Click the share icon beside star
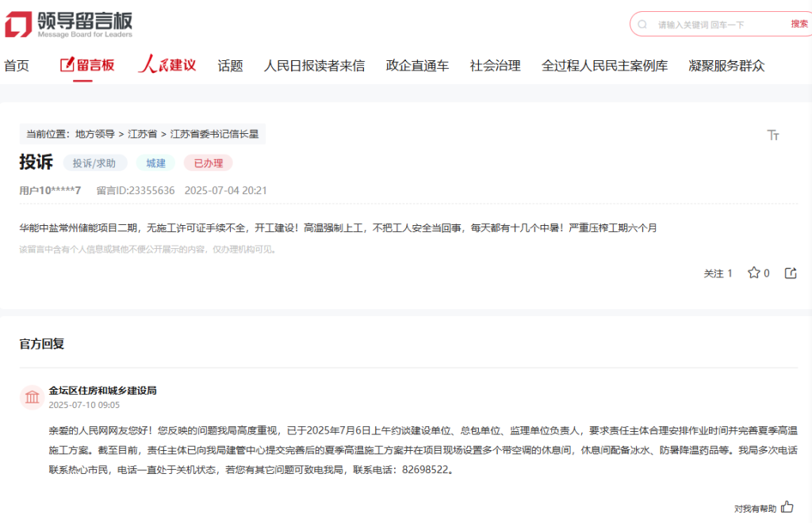 coord(791,273)
